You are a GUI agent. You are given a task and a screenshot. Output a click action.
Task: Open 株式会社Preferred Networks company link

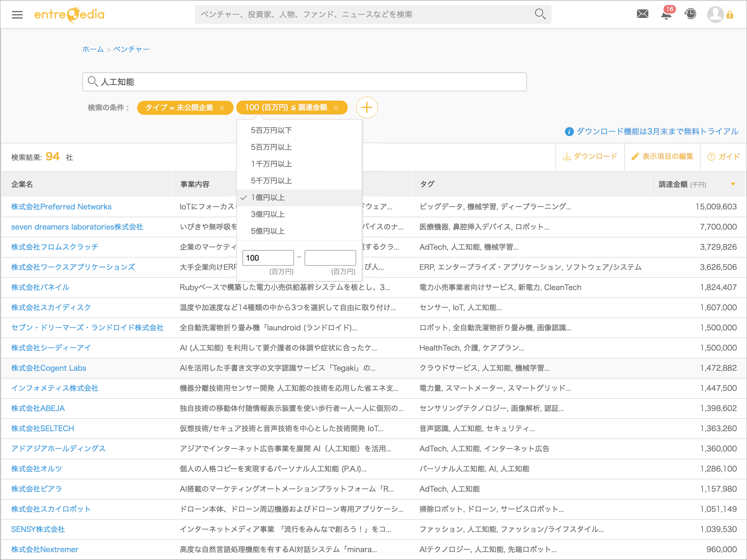tap(62, 207)
